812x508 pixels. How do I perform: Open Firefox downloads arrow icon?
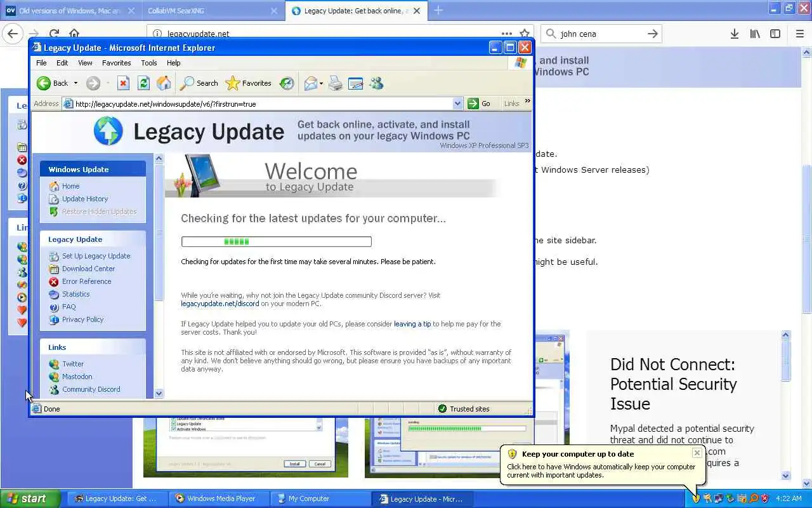[x=734, y=34]
